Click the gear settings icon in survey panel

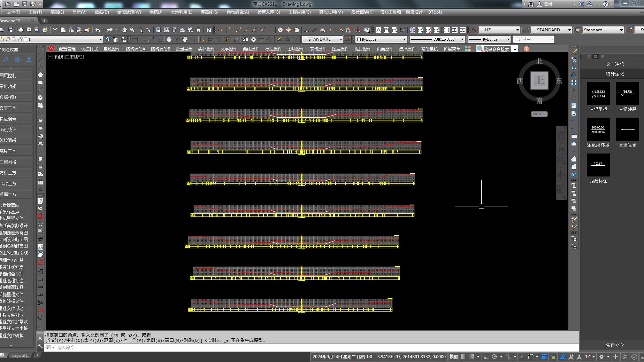point(17,60)
